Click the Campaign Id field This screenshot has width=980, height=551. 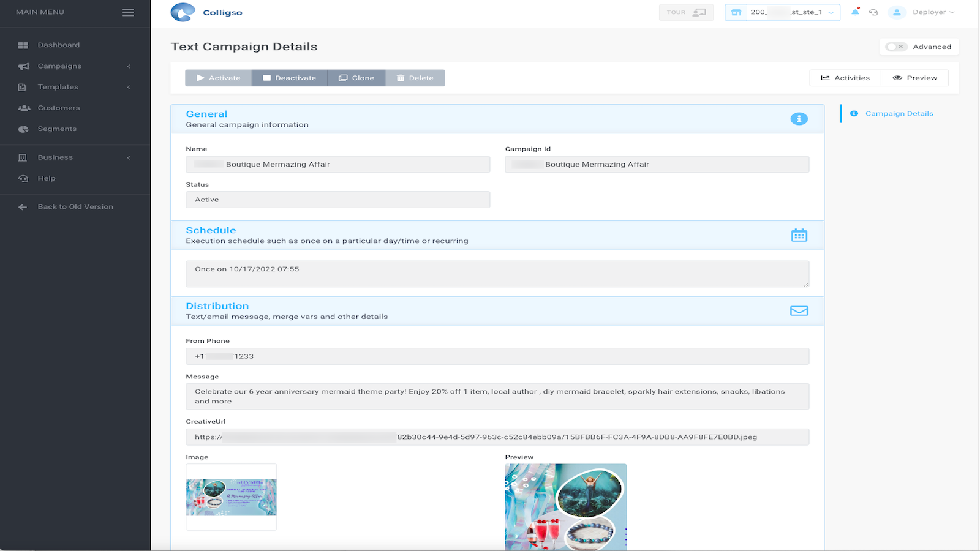click(x=657, y=164)
